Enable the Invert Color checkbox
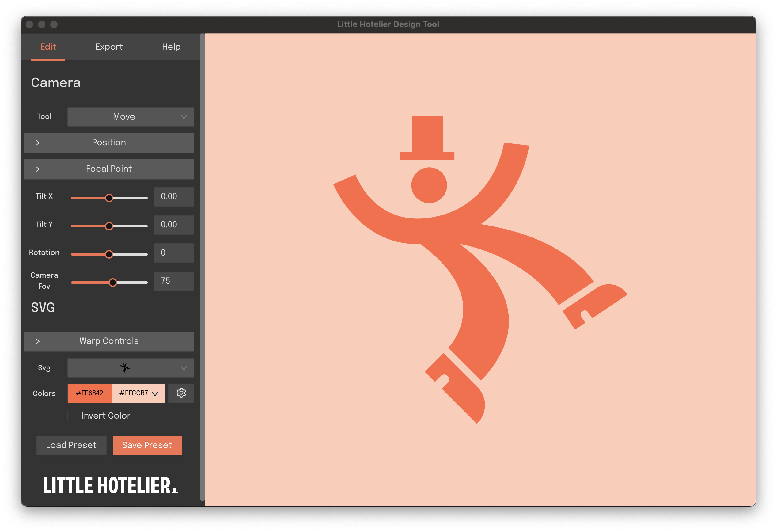 coord(72,416)
